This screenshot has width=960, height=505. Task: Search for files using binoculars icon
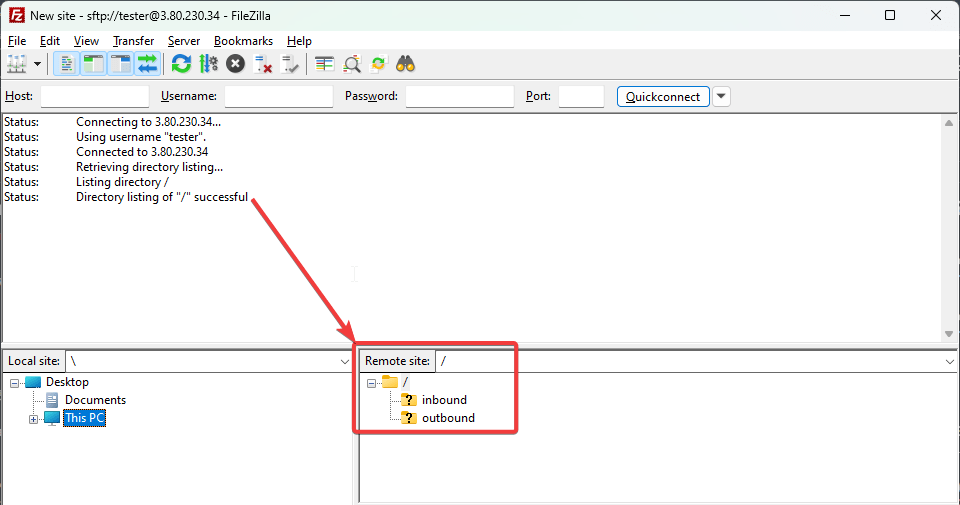pos(405,64)
